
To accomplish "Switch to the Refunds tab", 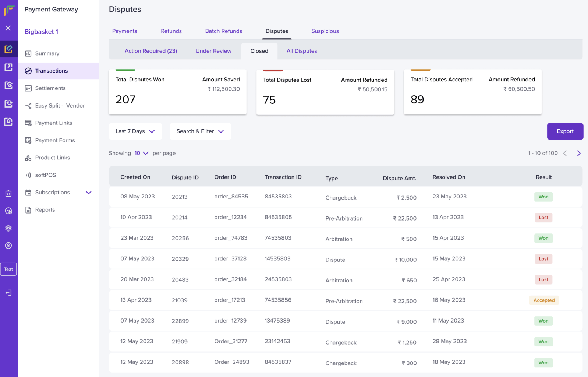I will pos(171,31).
